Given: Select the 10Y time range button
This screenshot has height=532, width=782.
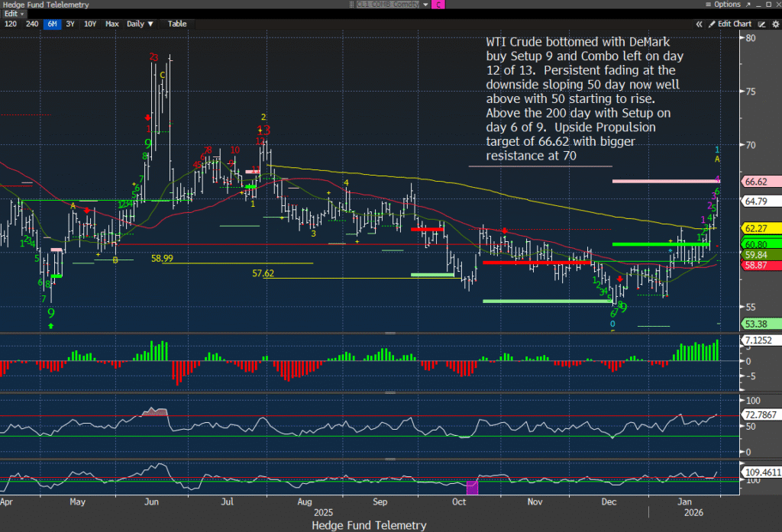Looking at the screenshot, I should (x=90, y=24).
